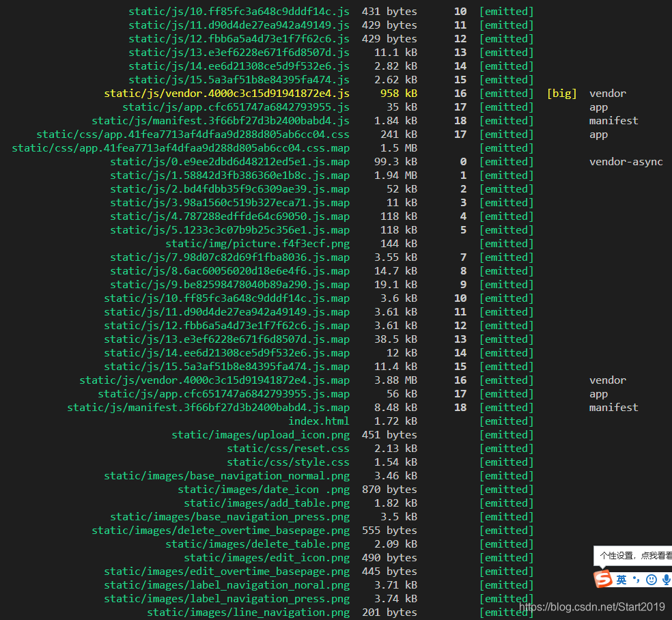Select the static/css/app...css.map filename at 1.5 MB
The width and height of the screenshot is (672, 620).
(x=181, y=148)
